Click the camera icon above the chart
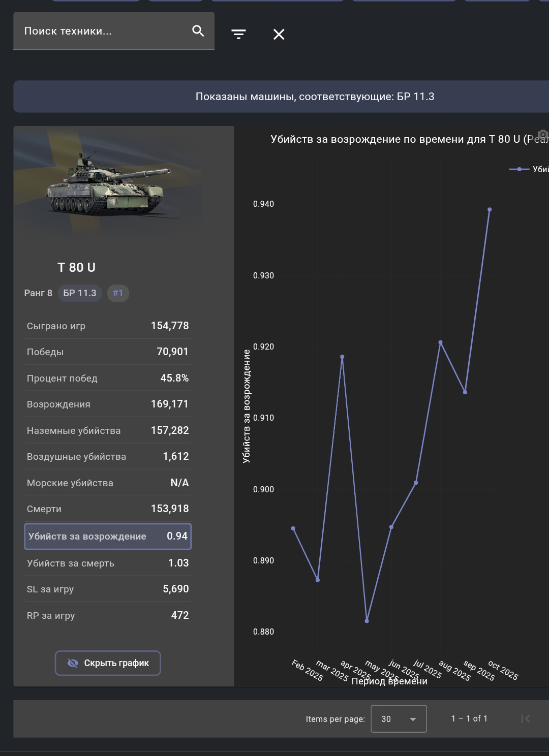The height and width of the screenshot is (756, 549). 542,135
